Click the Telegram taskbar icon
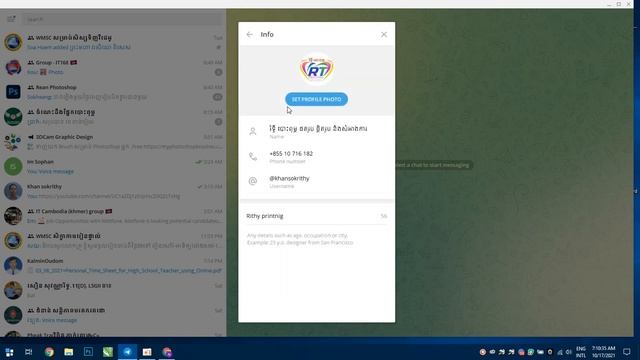Viewport: 640px width, 360px height. pyautogui.click(x=127, y=352)
